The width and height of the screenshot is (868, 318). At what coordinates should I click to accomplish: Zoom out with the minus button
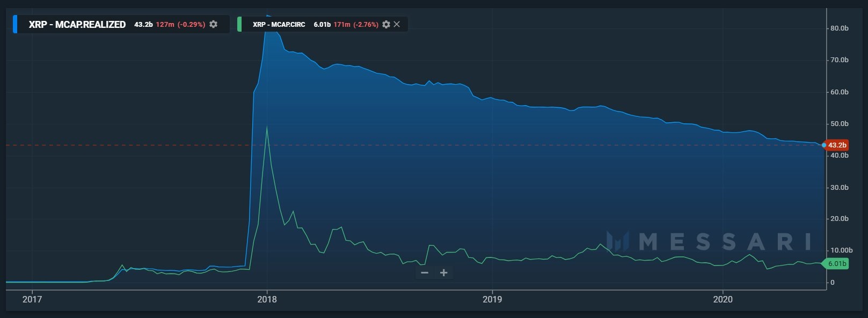coord(425,273)
